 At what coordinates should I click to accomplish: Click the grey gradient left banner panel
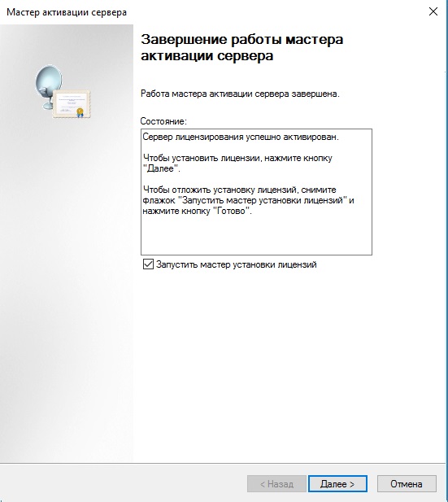tap(67, 288)
